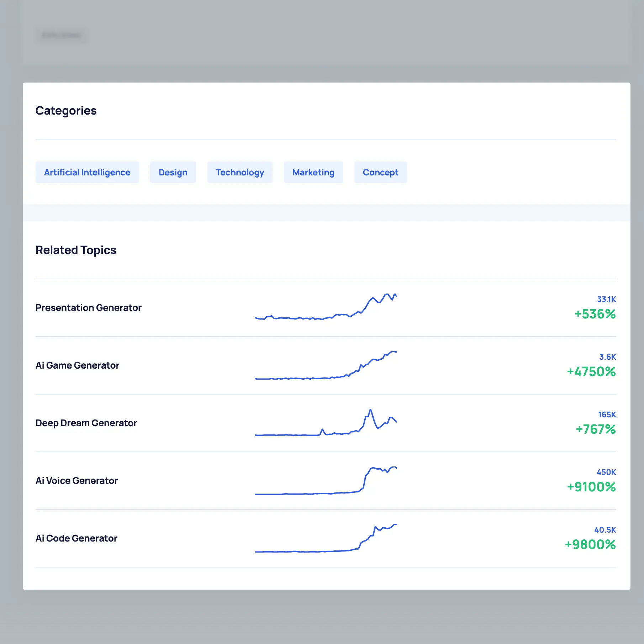Click the Marketing category tag
Screen dimensions: 644x644
[x=313, y=173]
